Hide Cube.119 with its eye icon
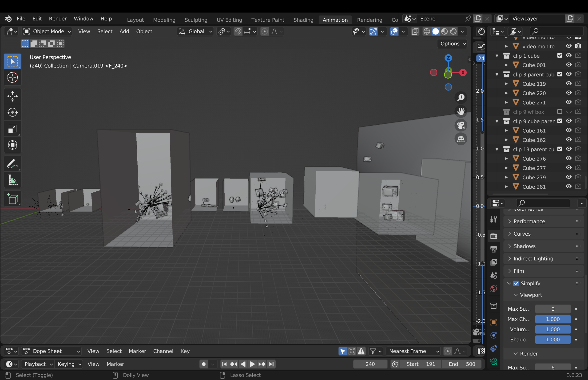Screen dimensions: 588x380 tap(568, 84)
